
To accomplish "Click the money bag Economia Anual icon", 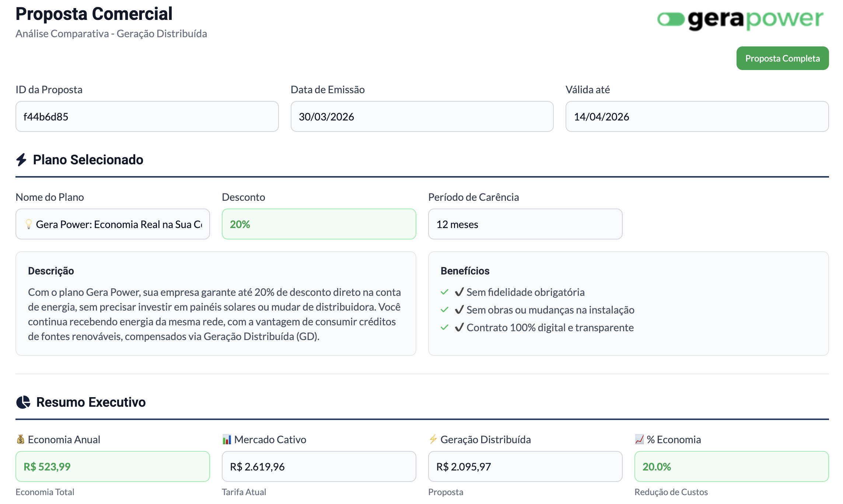I will coord(21,439).
